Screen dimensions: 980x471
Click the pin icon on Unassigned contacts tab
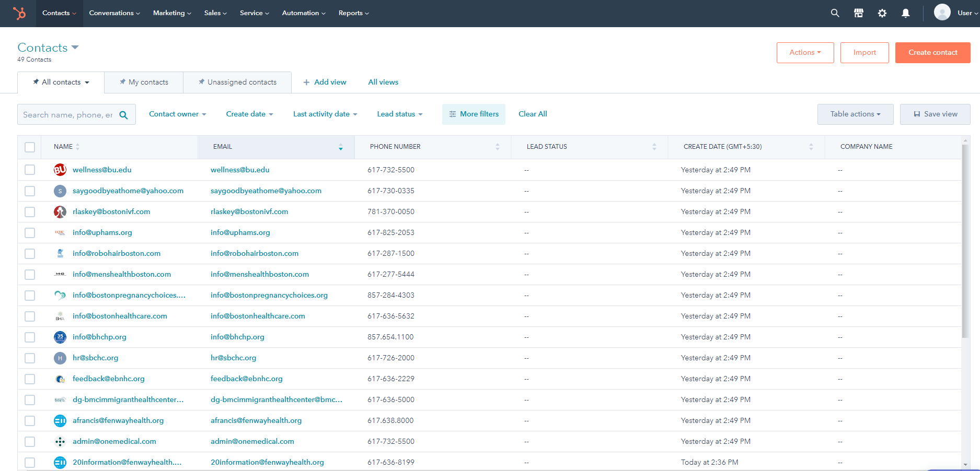click(201, 82)
